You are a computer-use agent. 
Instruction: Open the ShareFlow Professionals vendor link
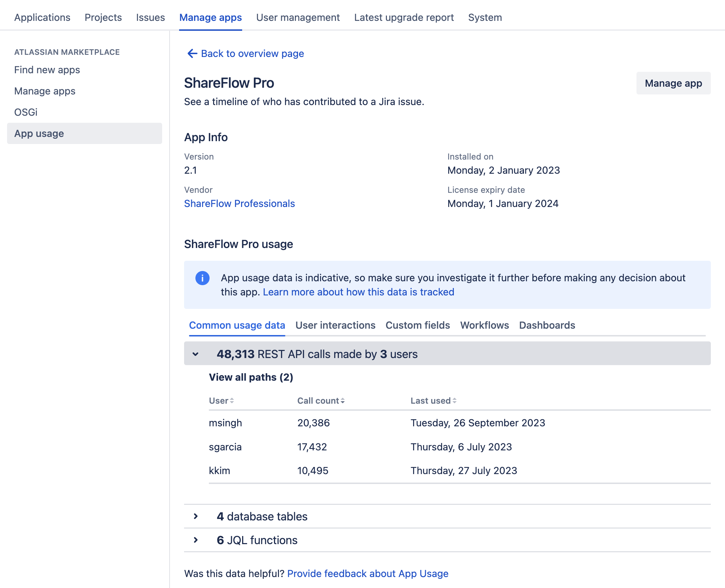click(239, 203)
